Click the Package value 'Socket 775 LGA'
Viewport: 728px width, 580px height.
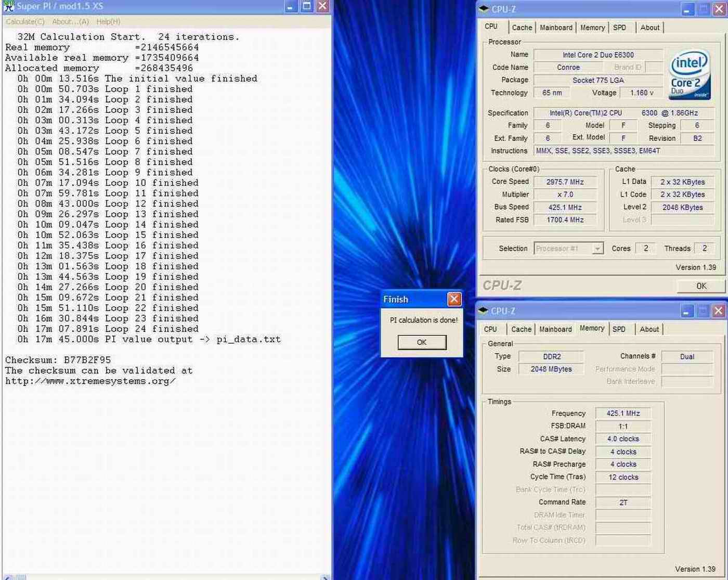598,80
